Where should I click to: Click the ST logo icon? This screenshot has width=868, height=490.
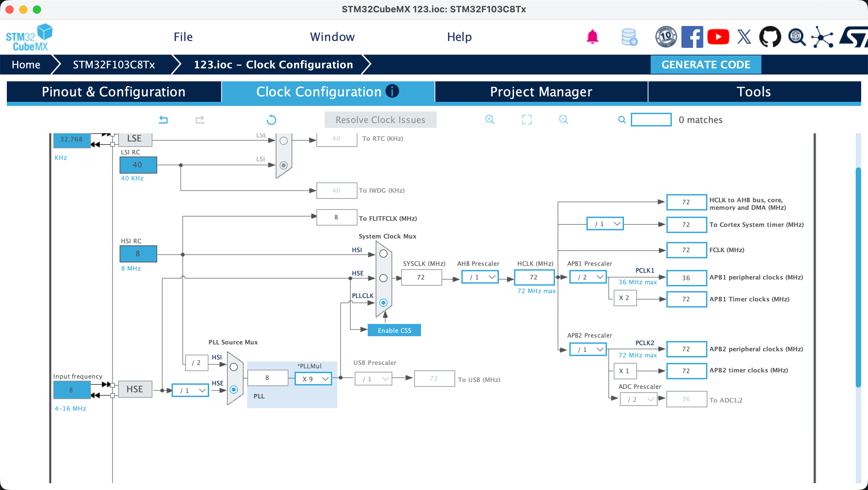[x=853, y=37]
